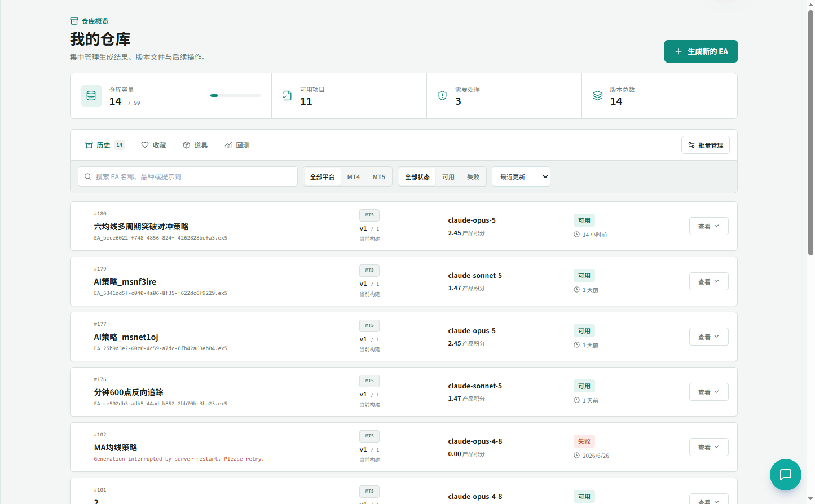This screenshot has width=815, height=504.
Task: Select the 全部平台 platform filter
Action: pyautogui.click(x=322, y=177)
